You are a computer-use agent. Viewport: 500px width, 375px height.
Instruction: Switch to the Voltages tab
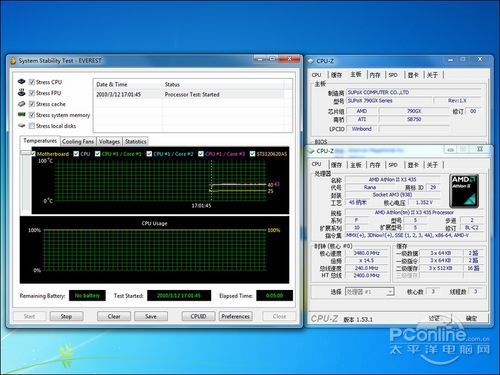109,142
